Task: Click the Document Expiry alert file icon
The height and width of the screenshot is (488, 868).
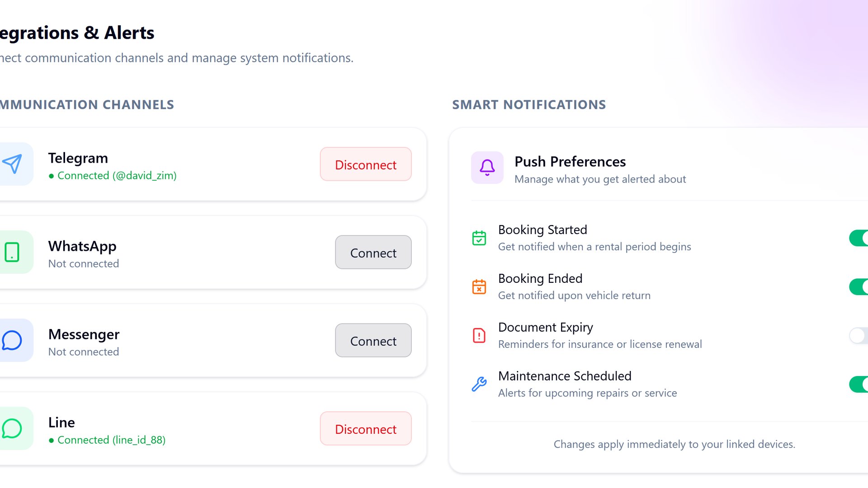Action: [479, 336]
